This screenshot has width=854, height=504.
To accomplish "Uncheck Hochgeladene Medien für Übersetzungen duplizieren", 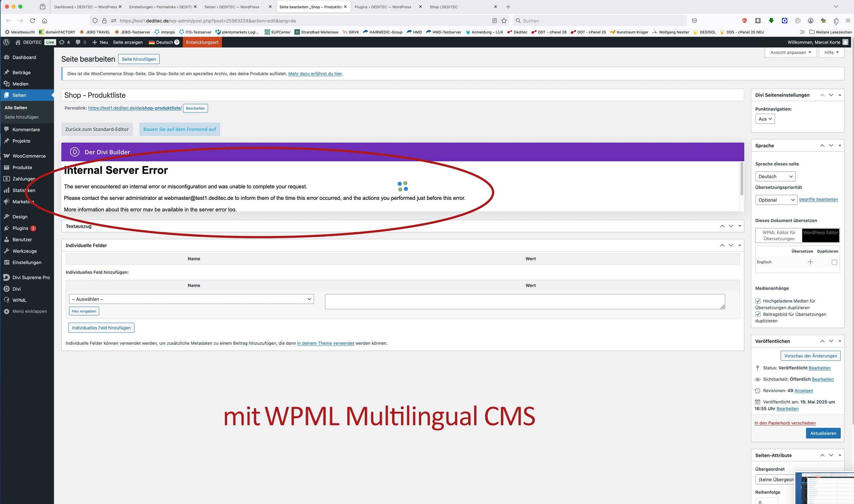I will [758, 301].
